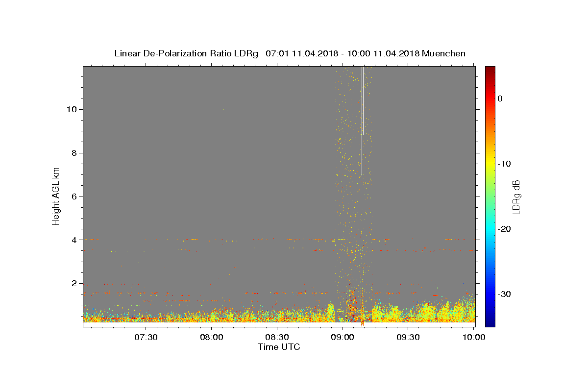Click the colorbar value -30
Screen dimensions: 588x392
coord(504,294)
